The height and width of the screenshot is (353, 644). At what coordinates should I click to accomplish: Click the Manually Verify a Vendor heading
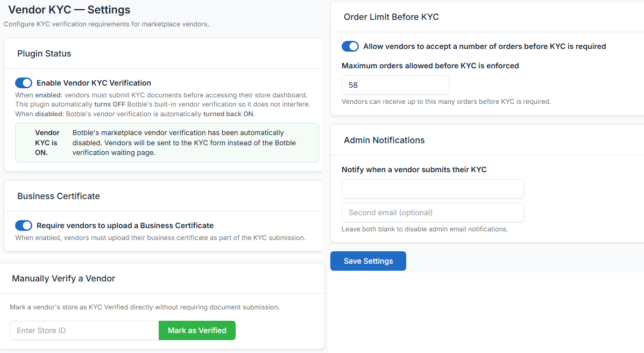tap(63, 278)
